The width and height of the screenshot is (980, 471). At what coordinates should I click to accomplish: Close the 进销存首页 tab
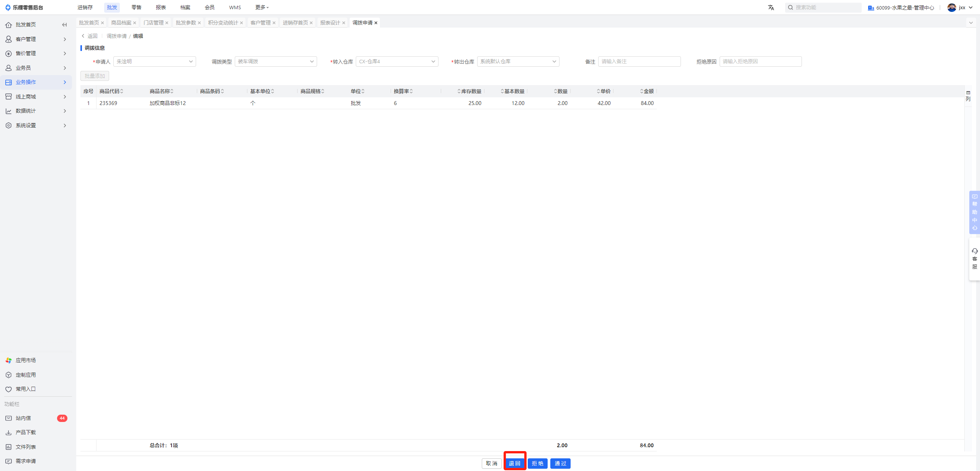(311, 23)
